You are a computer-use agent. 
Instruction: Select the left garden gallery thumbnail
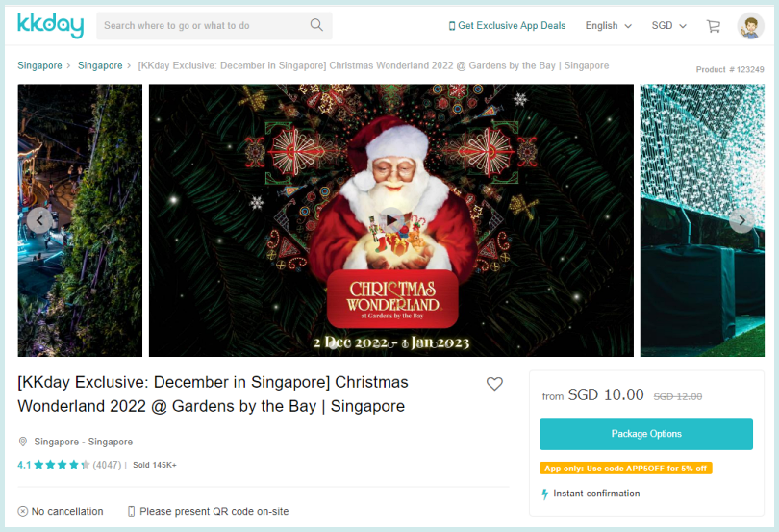pos(80,220)
